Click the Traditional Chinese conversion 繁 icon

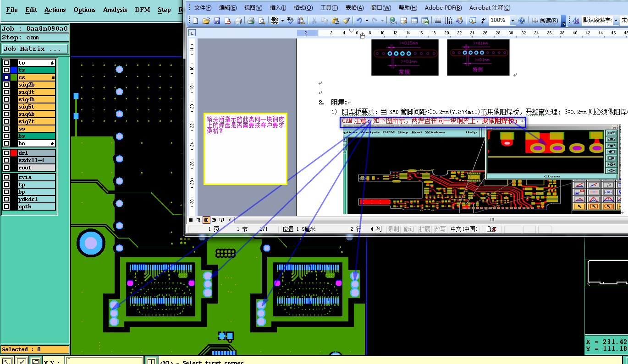coord(275,21)
